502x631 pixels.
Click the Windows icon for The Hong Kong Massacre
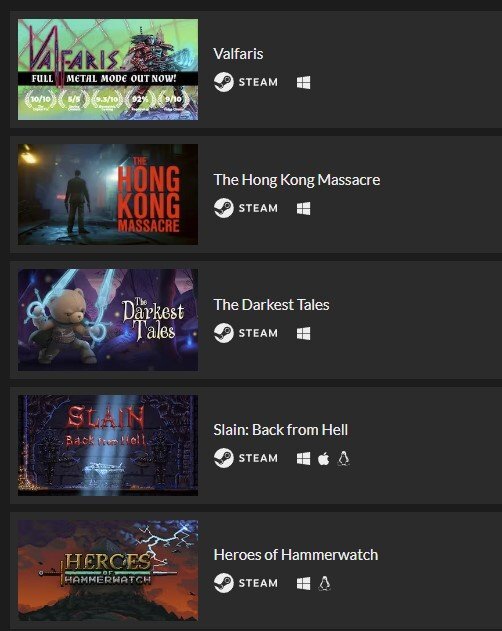tap(304, 208)
